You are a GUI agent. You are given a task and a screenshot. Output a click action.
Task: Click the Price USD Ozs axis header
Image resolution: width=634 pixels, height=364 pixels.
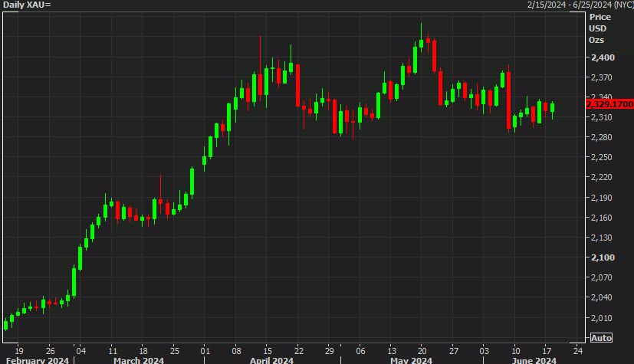click(x=600, y=28)
